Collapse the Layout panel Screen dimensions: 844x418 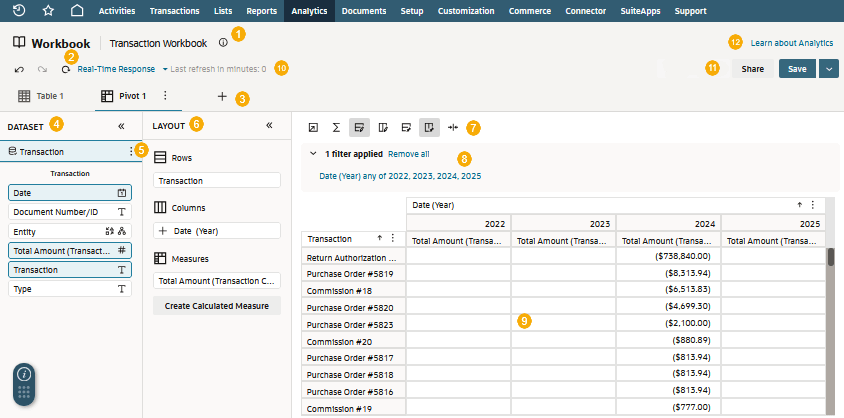pyautogui.click(x=269, y=125)
